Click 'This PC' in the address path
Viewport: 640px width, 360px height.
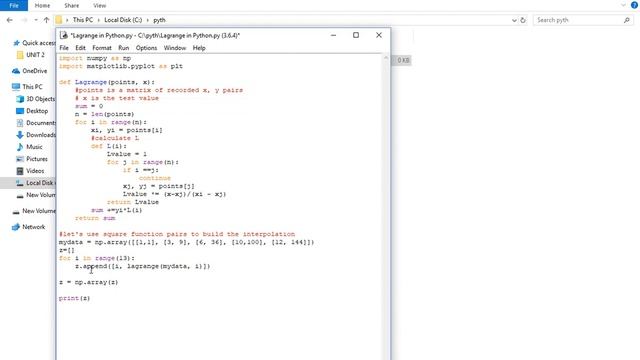click(83, 20)
